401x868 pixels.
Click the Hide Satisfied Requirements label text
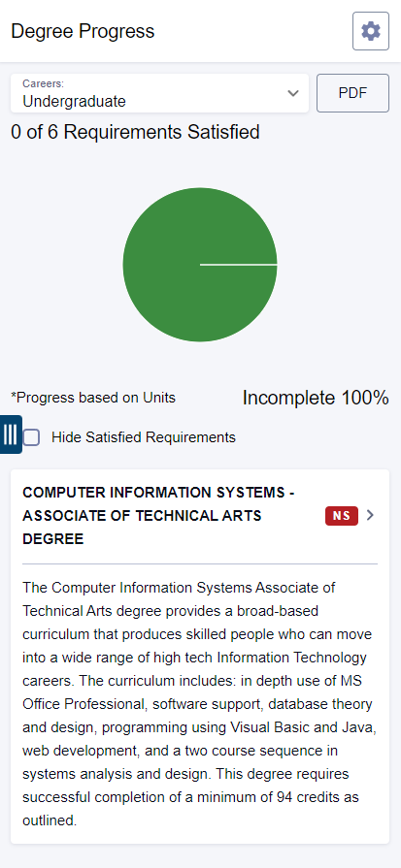click(144, 437)
